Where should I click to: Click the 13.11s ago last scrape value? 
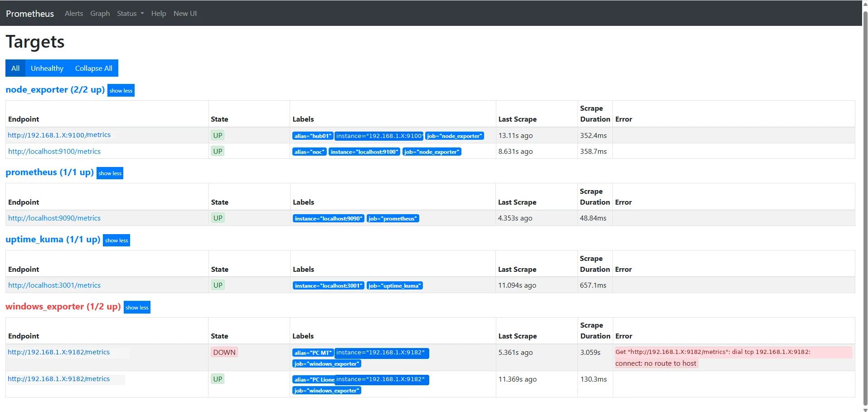click(x=516, y=135)
